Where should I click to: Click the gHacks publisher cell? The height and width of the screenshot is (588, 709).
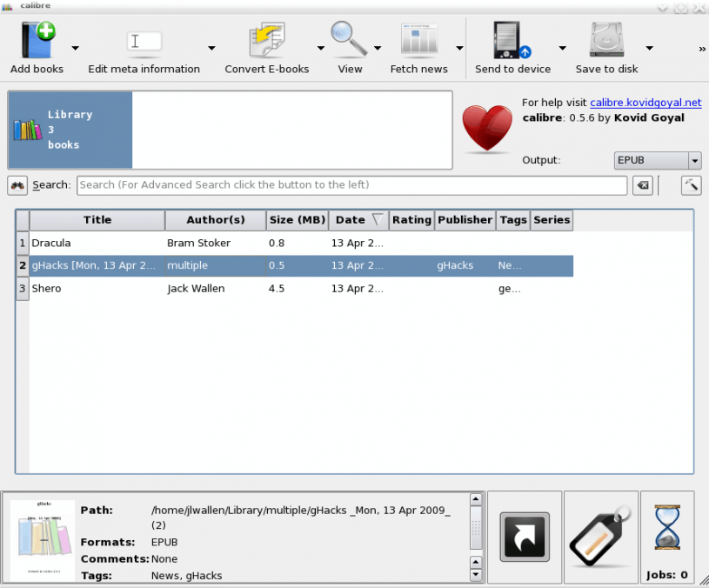465,266
